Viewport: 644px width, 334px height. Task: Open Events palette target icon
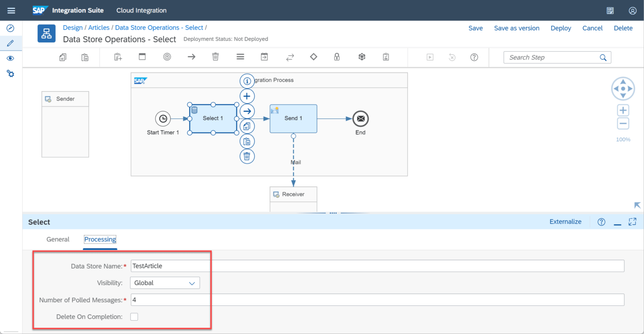click(x=167, y=57)
